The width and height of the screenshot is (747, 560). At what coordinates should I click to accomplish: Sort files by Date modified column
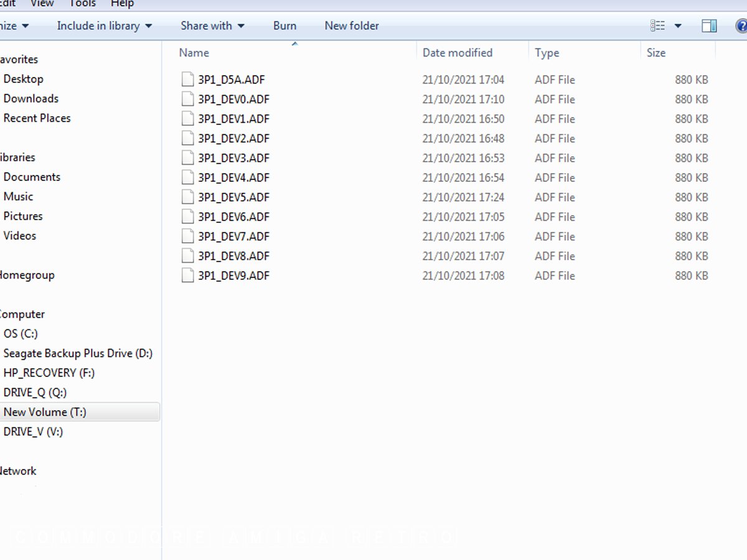458,53
